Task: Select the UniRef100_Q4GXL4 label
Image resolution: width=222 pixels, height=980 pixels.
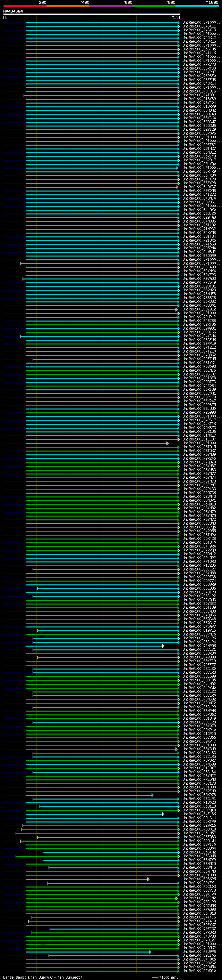Action: tap(199, 84)
